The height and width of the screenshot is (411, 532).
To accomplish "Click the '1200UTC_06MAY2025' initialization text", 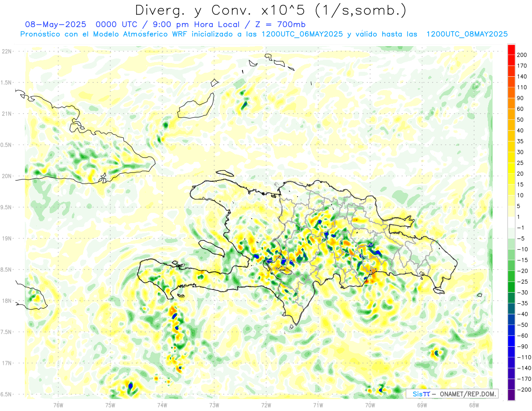I will [302, 34].
